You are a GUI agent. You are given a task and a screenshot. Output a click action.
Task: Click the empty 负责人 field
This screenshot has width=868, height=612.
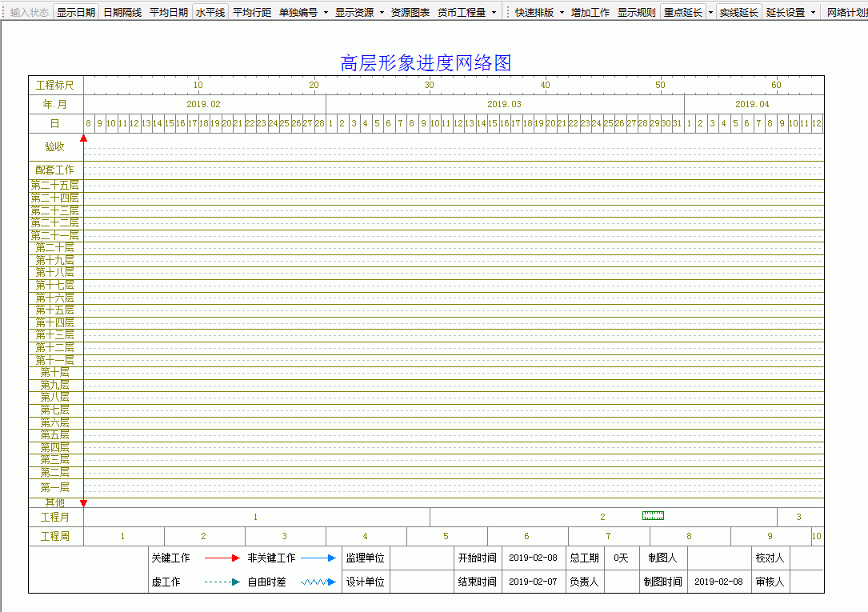[x=622, y=582]
